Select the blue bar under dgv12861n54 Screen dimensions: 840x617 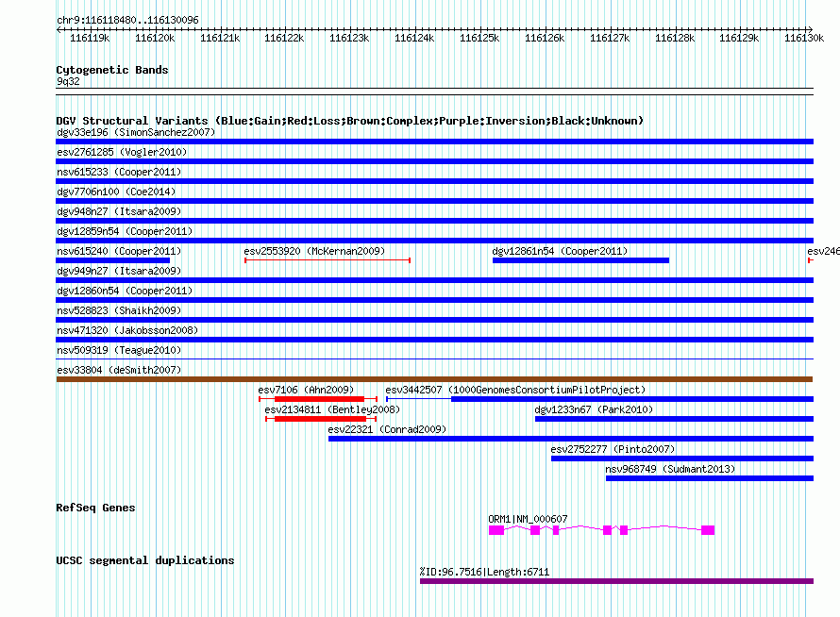pos(580,260)
